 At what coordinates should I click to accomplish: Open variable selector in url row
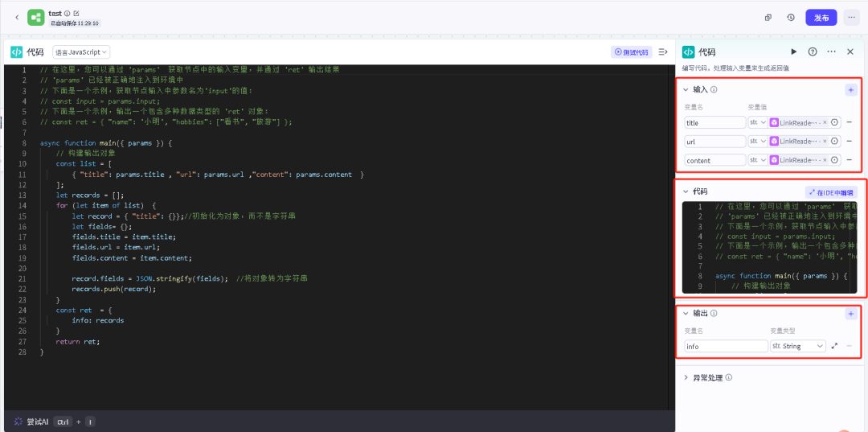pyautogui.click(x=834, y=142)
